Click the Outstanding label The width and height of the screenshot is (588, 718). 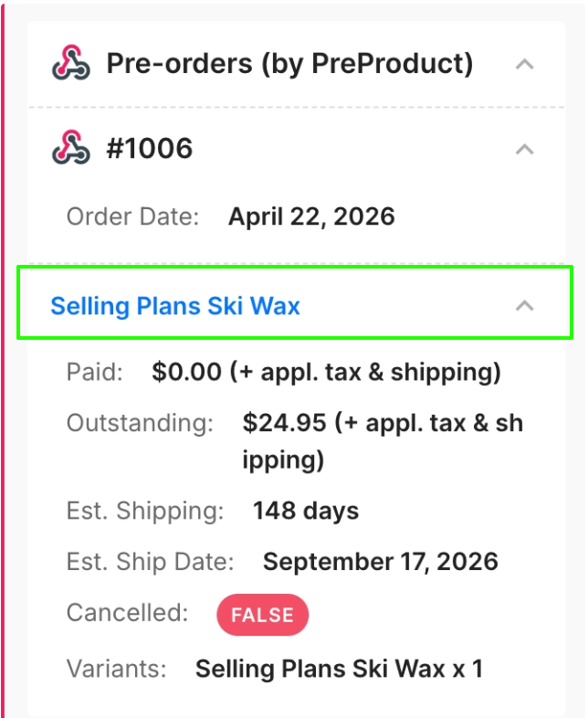[140, 423]
